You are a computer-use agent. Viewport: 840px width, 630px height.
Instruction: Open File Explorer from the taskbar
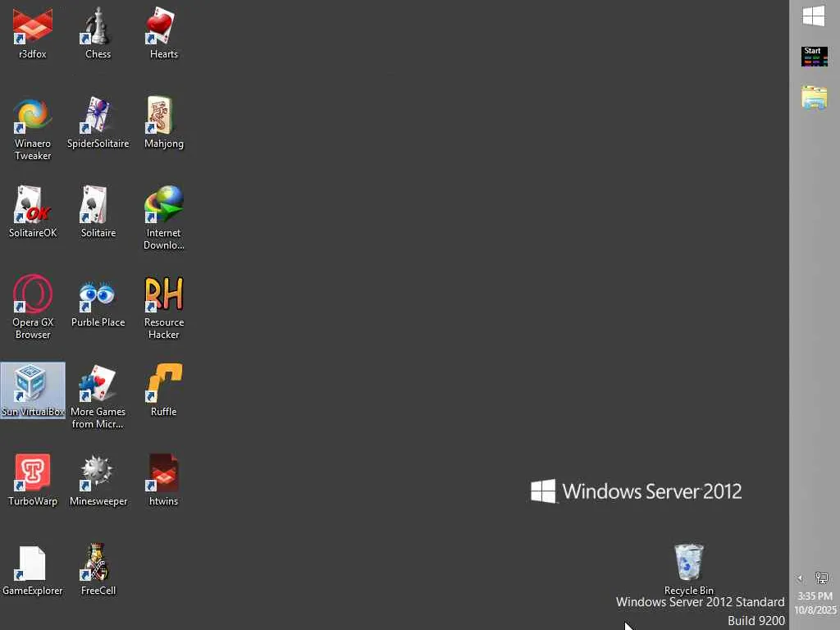(815, 98)
